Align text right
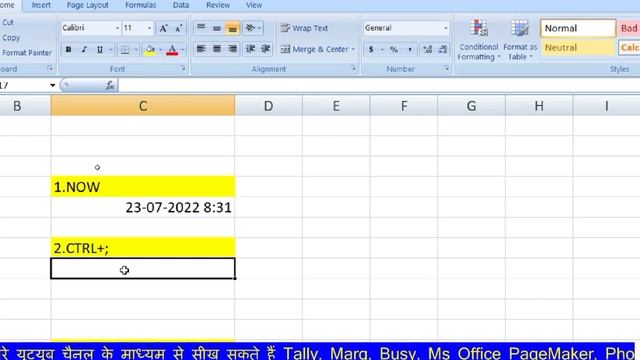The height and width of the screenshot is (360, 640). point(232,49)
